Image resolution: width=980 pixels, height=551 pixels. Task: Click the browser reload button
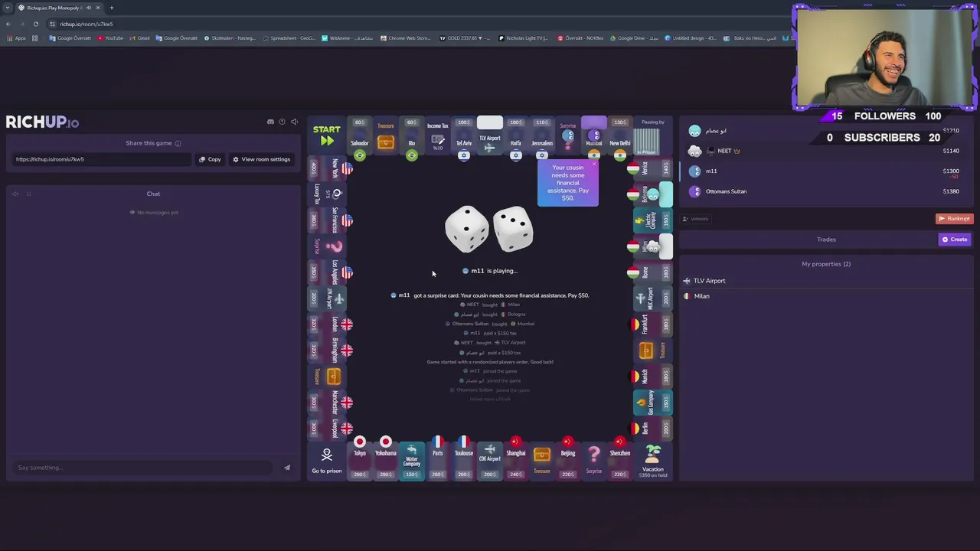pyautogui.click(x=35, y=24)
